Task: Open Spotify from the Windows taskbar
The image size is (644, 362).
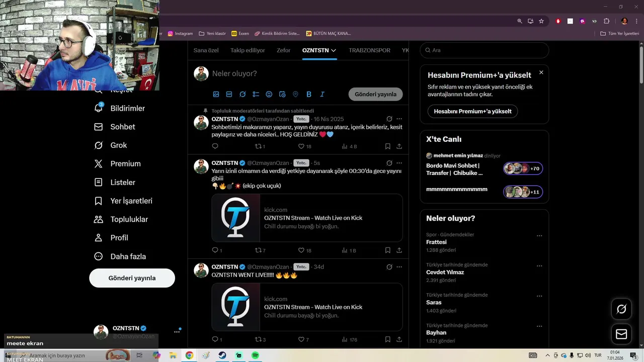Action: pos(255,355)
